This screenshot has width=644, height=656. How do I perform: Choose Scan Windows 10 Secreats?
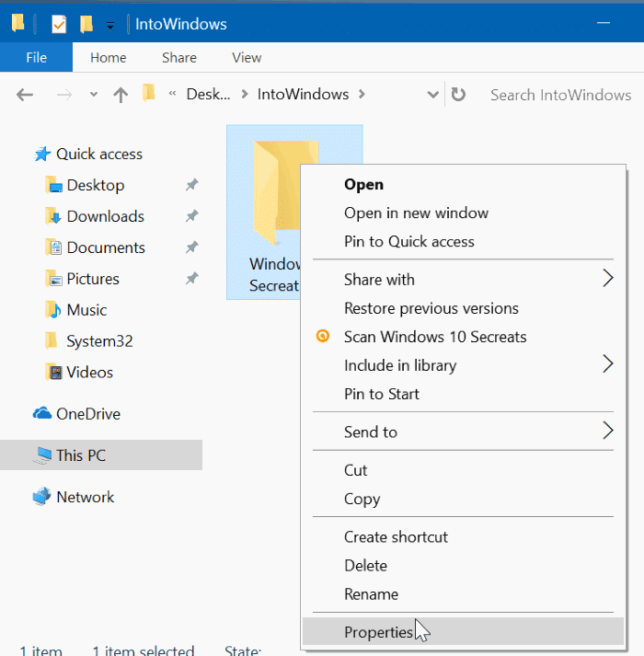click(x=435, y=337)
